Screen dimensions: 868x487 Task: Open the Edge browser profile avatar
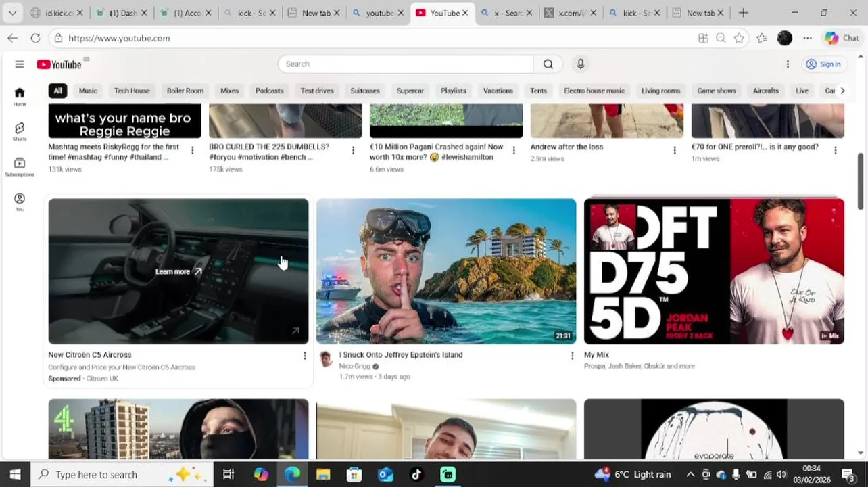point(784,39)
